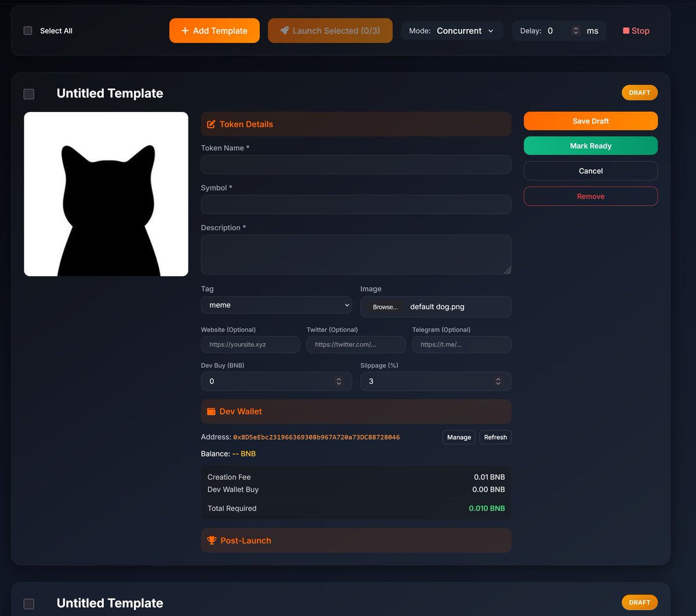Screen dimensions: 696x616
Task: Check the first Untitled Template checkbox
Action: pyautogui.click(x=29, y=93)
